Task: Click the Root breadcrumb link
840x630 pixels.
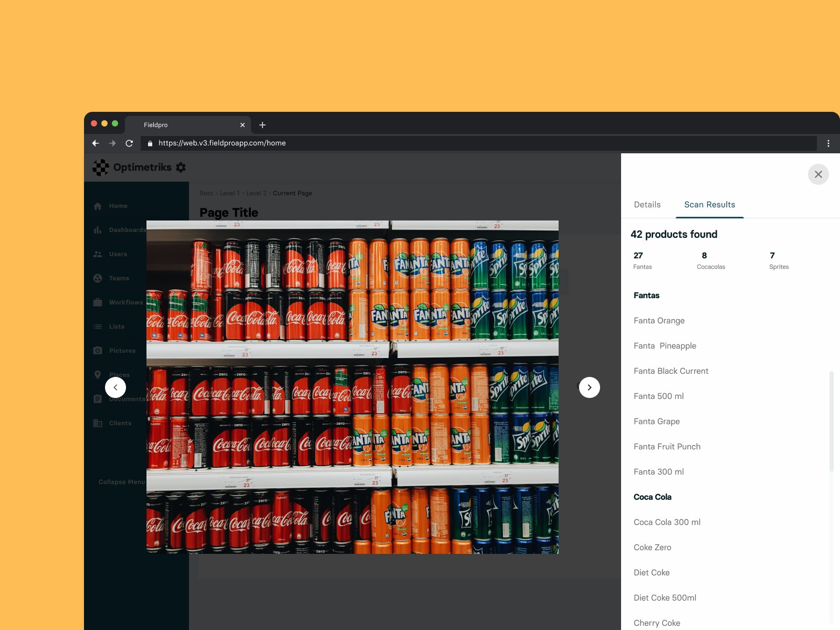Action: (x=206, y=193)
